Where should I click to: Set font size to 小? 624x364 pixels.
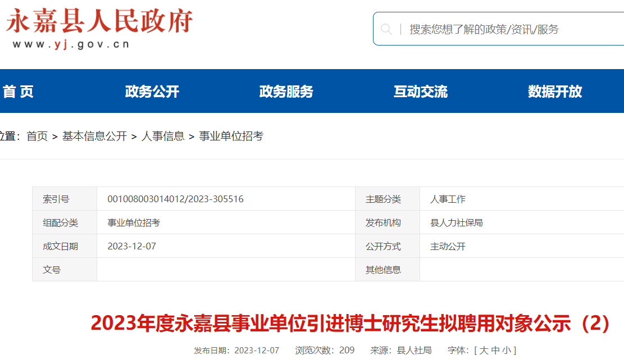pyautogui.click(x=506, y=350)
